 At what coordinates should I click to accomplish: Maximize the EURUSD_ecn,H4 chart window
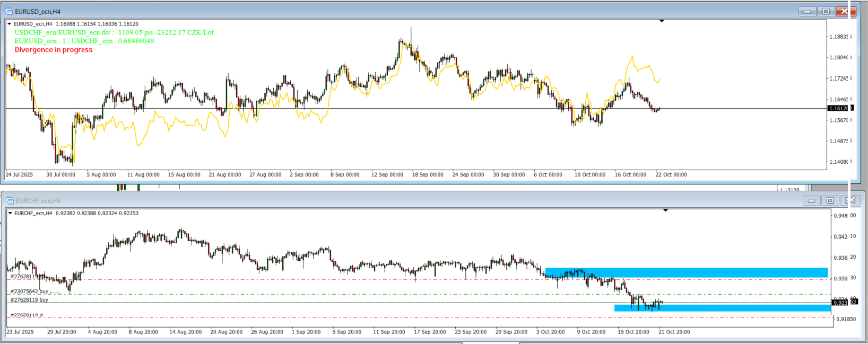(x=826, y=11)
